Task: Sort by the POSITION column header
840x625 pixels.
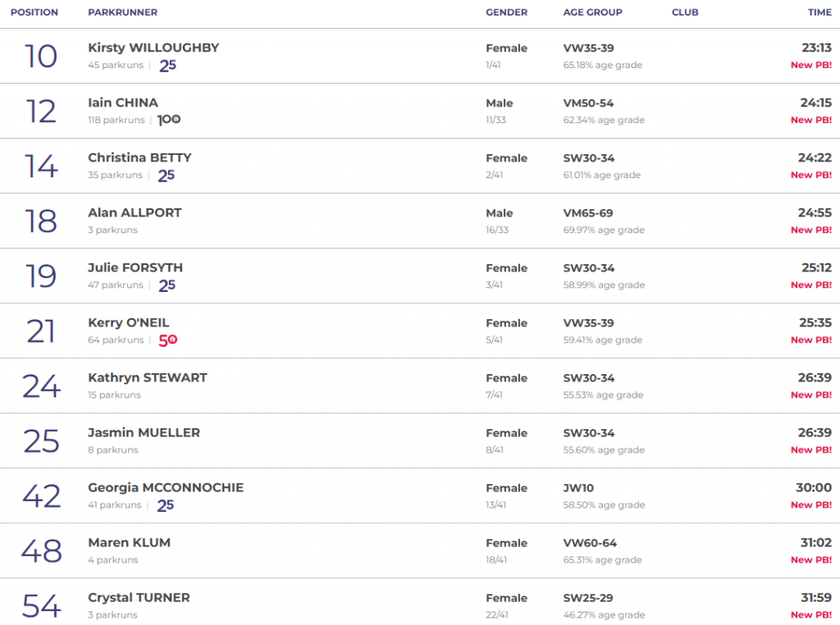Action: tap(34, 12)
